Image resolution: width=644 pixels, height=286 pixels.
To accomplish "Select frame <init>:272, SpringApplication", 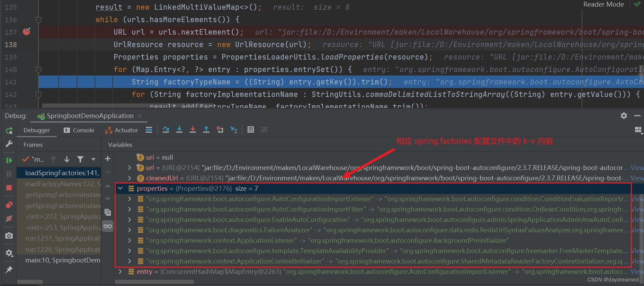I will point(59,216).
